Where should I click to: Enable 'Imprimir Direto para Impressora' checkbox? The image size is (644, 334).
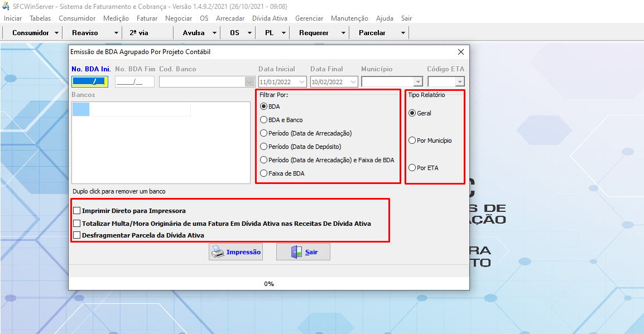77,211
